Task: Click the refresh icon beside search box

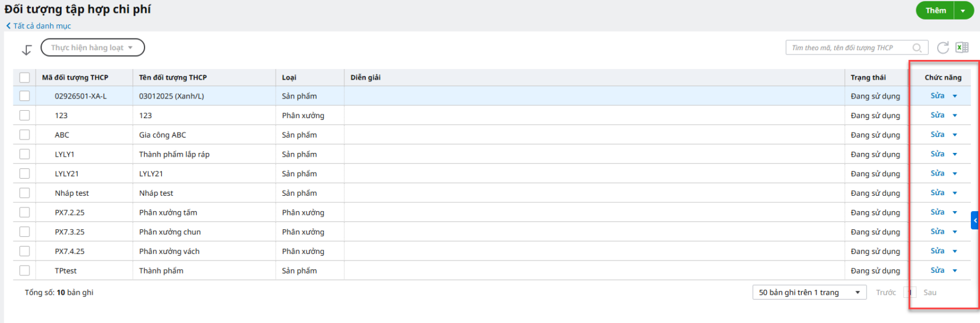Action: click(943, 48)
